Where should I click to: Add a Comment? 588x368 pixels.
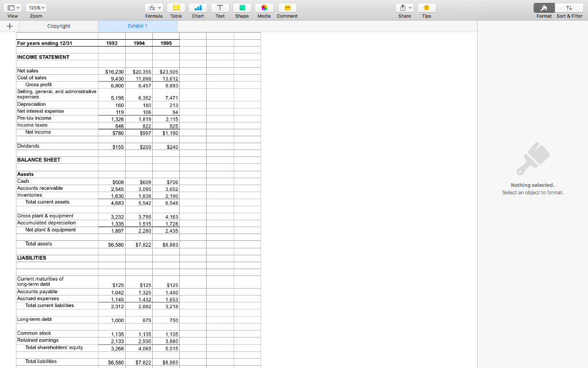pyautogui.click(x=285, y=10)
